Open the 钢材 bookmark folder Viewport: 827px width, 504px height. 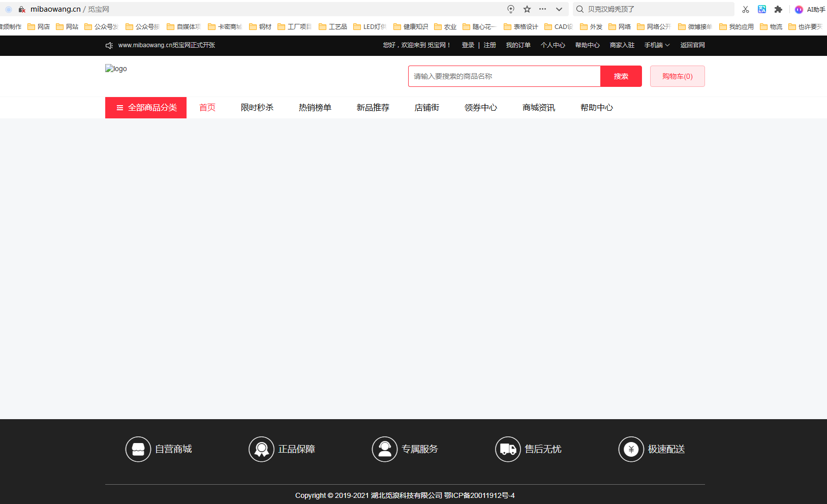pyautogui.click(x=260, y=26)
